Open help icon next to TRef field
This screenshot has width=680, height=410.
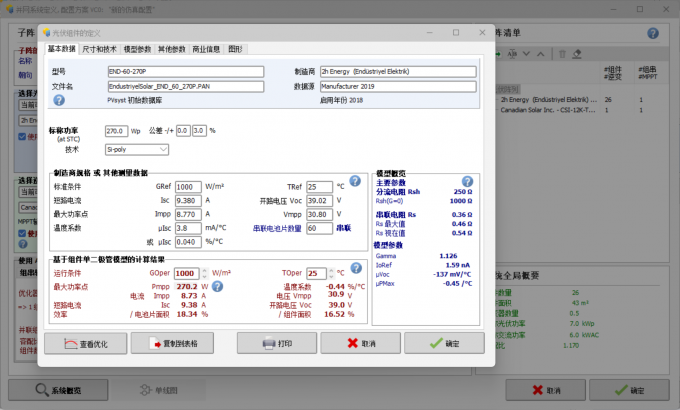coord(355,180)
